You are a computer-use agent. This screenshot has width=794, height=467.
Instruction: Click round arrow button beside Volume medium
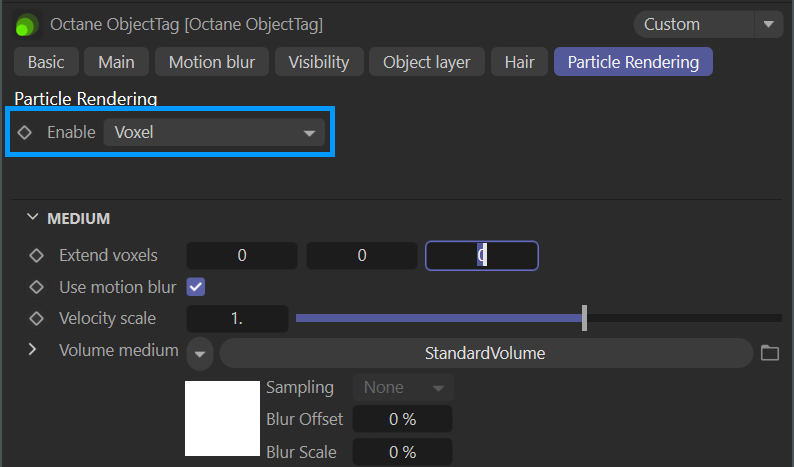(x=200, y=353)
